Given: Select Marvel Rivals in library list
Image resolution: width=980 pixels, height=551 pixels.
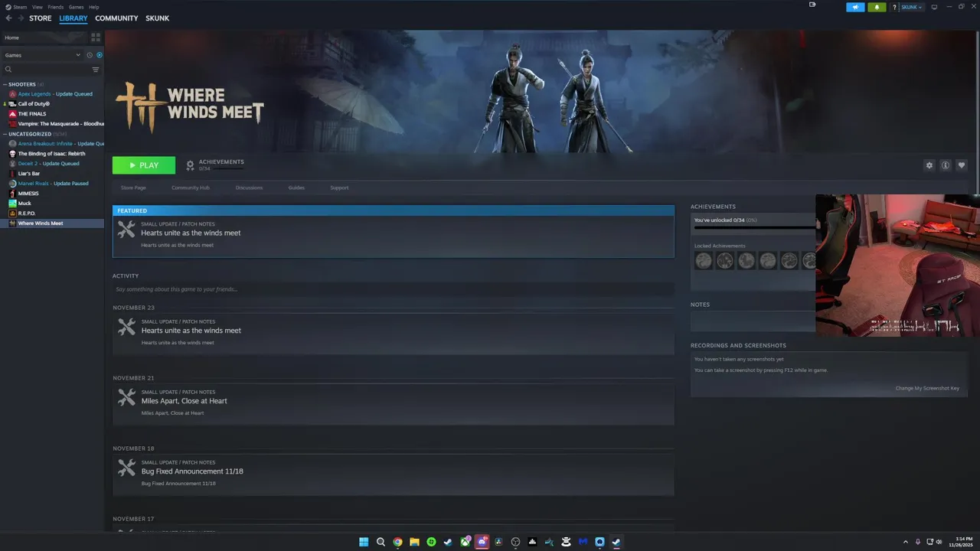Looking at the screenshot, I should tap(52, 184).
